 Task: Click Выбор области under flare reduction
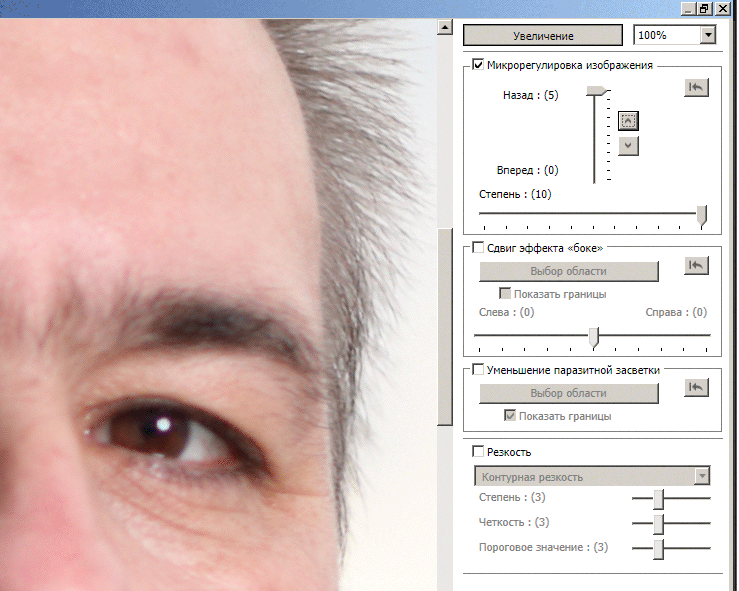(x=568, y=393)
